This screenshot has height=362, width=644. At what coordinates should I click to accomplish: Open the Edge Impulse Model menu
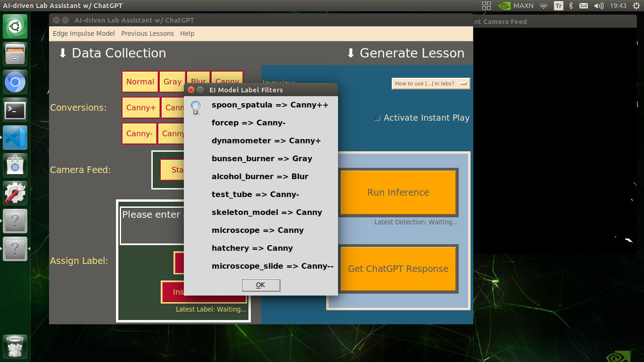pos(83,33)
